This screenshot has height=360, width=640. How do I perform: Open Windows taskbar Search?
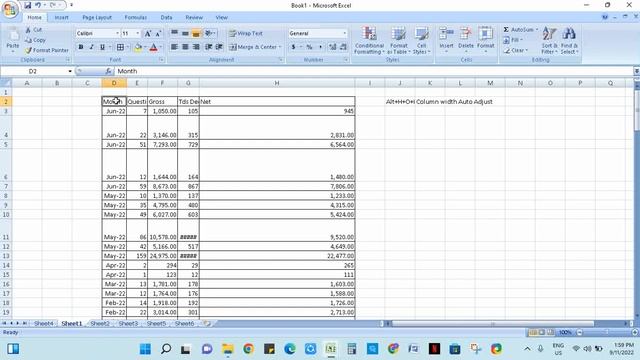tap(166, 349)
